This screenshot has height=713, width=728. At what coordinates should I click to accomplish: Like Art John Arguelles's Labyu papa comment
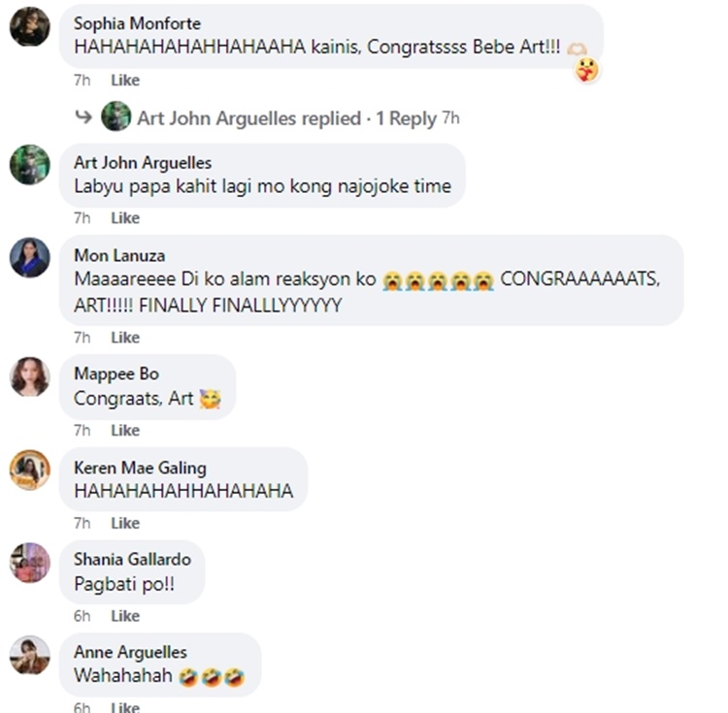point(125,218)
